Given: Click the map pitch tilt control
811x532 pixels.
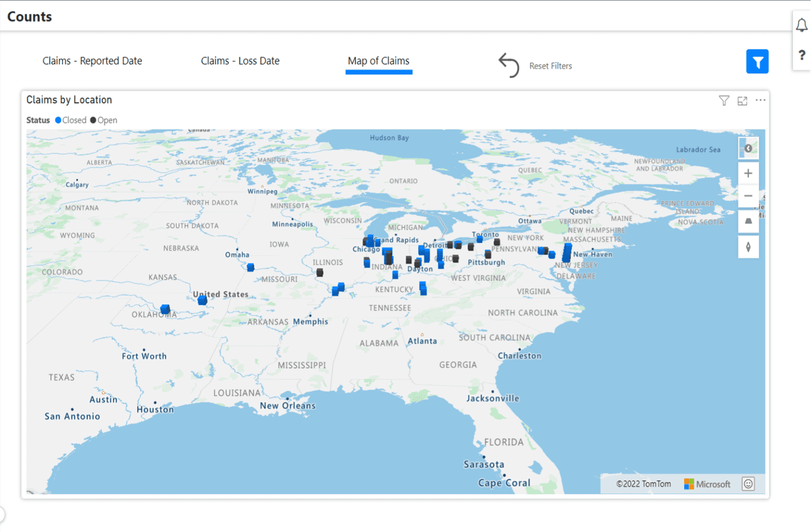Looking at the screenshot, I should tap(748, 221).
